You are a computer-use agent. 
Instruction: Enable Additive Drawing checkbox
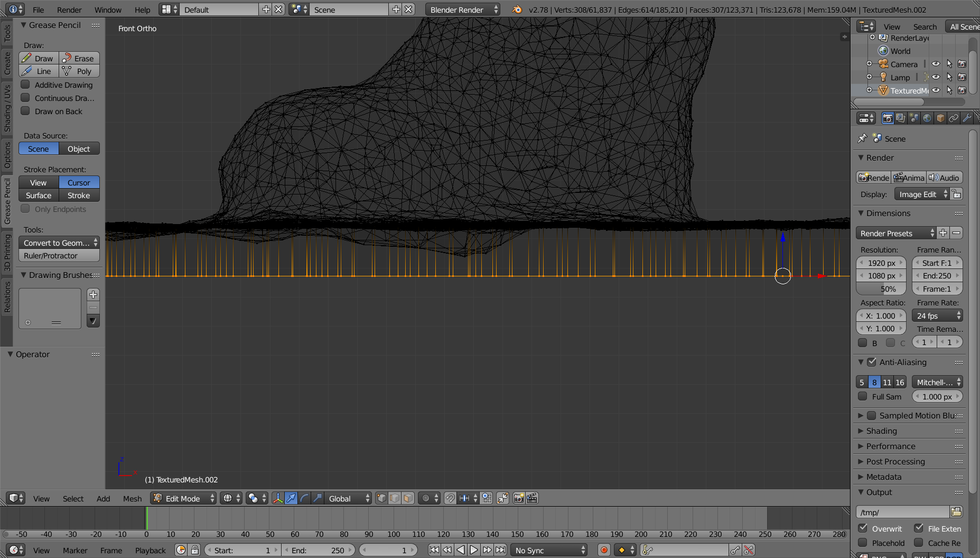pos(25,85)
